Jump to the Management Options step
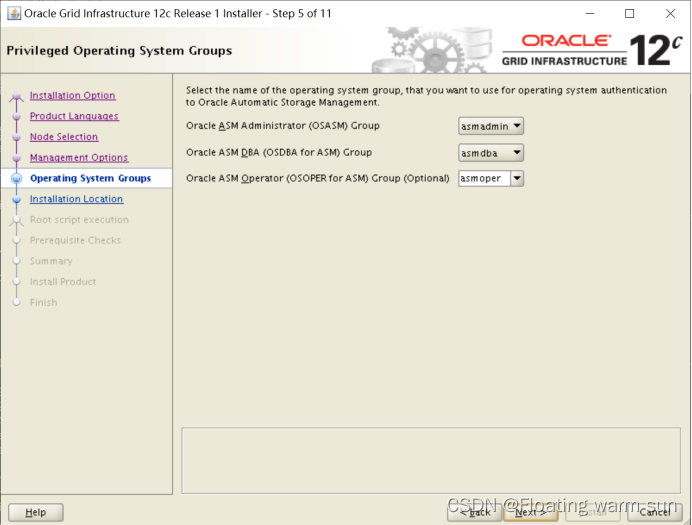 79,158
